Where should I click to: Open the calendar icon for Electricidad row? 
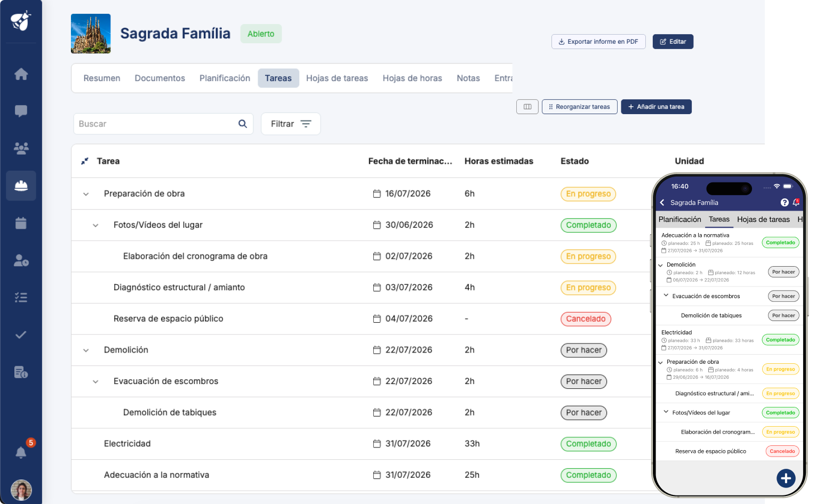click(x=377, y=444)
